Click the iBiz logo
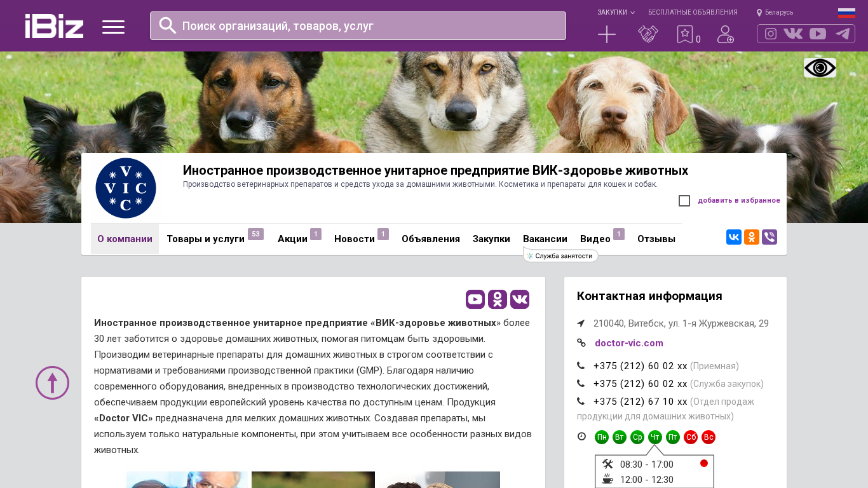The width and height of the screenshot is (868, 488). (55, 26)
